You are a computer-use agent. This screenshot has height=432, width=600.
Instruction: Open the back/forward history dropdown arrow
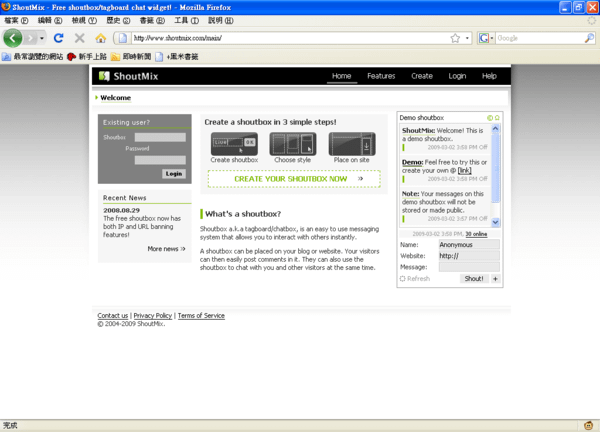click(42, 38)
